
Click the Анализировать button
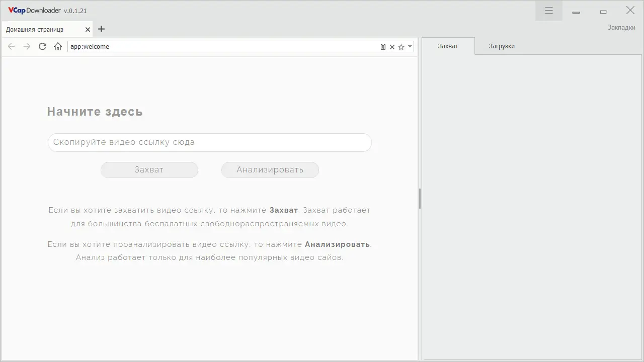coord(270,170)
